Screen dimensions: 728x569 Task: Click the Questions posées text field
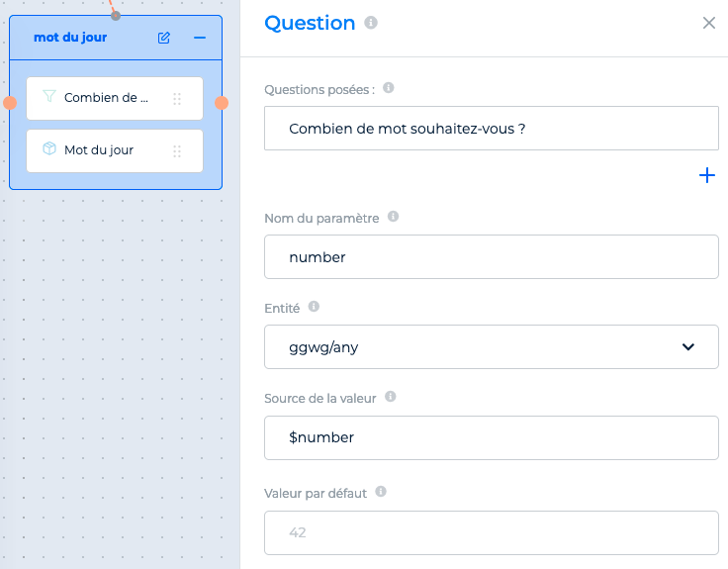492,129
